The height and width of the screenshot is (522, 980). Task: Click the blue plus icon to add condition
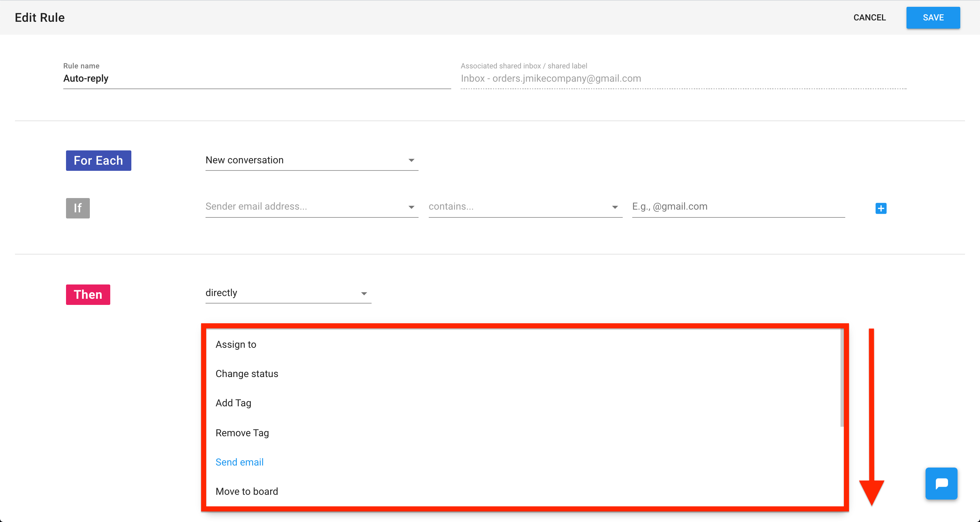(x=881, y=208)
